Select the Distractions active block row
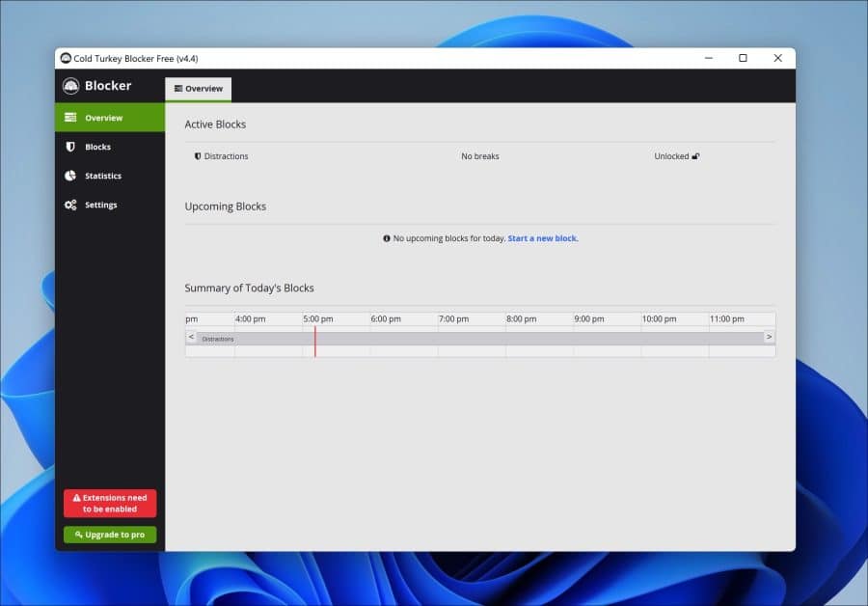The height and width of the screenshot is (606, 868). [480, 156]
